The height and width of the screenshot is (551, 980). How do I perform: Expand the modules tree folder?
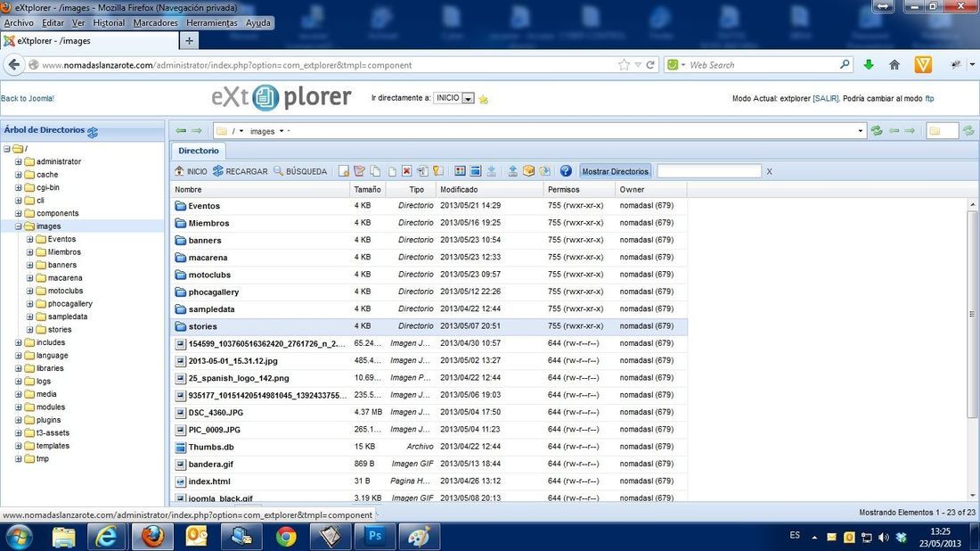click(18, 407)
